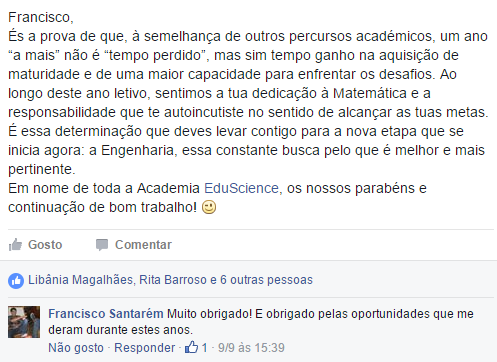This screenshot has width=497, height=362.
Task: Click the comment's thumbs-up count icon
Action: (x=191, y=347)
